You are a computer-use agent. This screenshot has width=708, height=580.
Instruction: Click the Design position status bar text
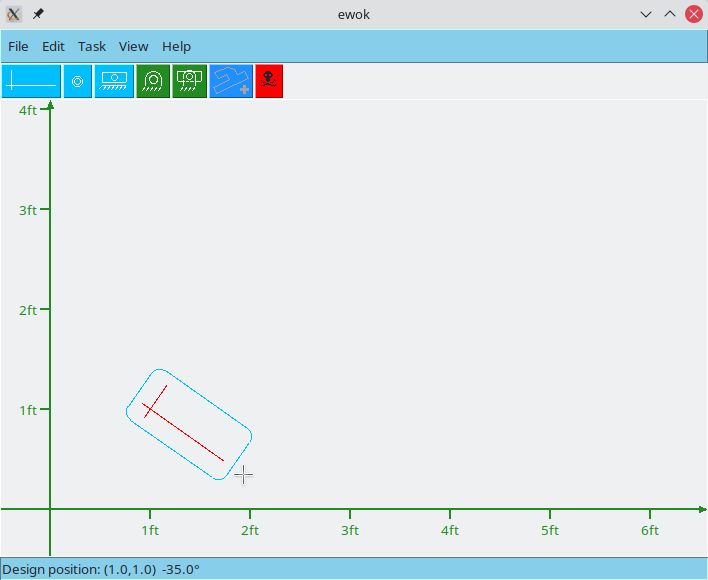tap(101, 570)
